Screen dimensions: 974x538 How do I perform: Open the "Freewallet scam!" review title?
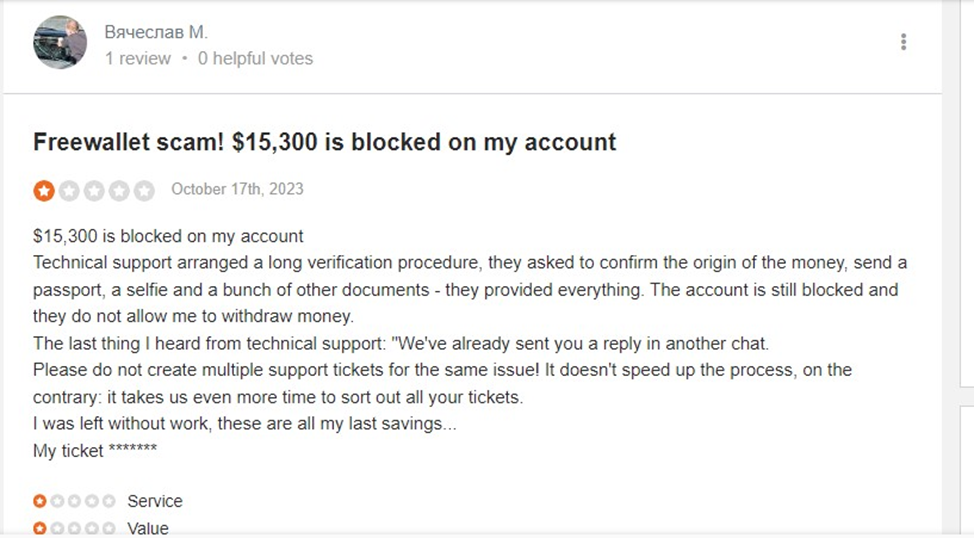pos(325,142)
